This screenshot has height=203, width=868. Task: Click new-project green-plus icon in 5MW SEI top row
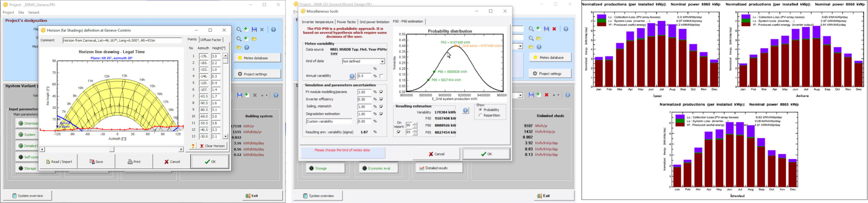pyautogui.click(x=539, y=29)
